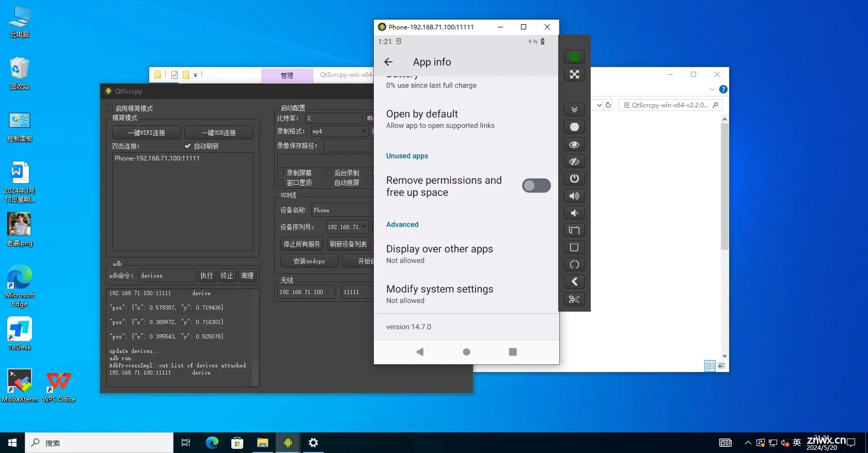Open Explorer quick access toolbar dropdown
The width and height of the screenshot is (868, 453).
196,75
